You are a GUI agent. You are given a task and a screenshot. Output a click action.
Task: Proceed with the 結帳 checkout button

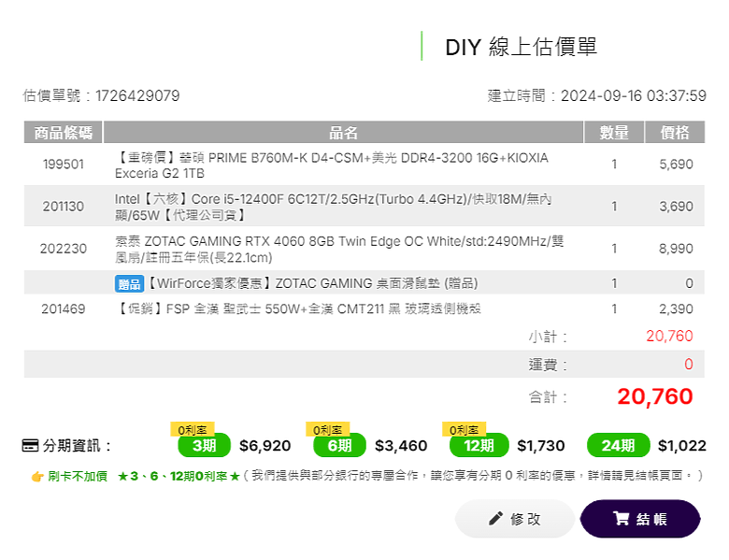(640, 519)
